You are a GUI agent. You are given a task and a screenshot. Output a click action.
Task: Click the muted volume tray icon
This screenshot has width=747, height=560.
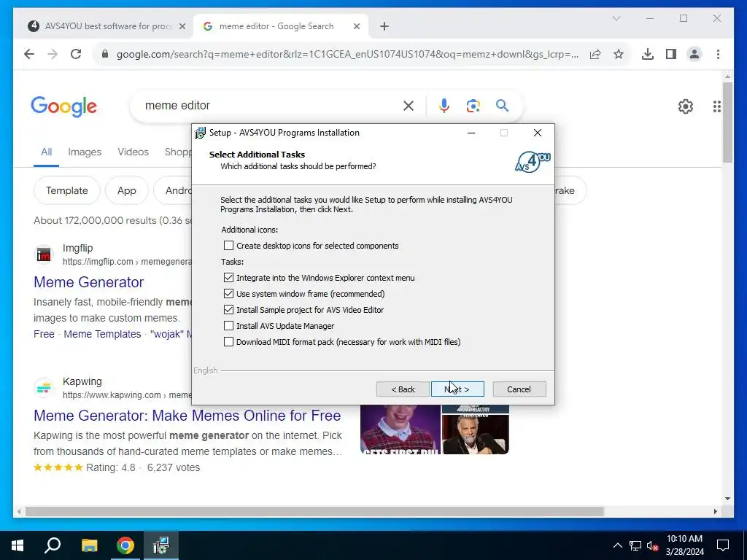(x=653, y=545)
